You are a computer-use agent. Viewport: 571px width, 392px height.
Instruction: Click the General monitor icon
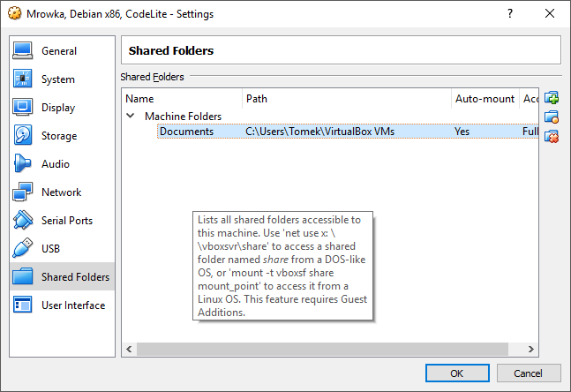click(23, 51)
